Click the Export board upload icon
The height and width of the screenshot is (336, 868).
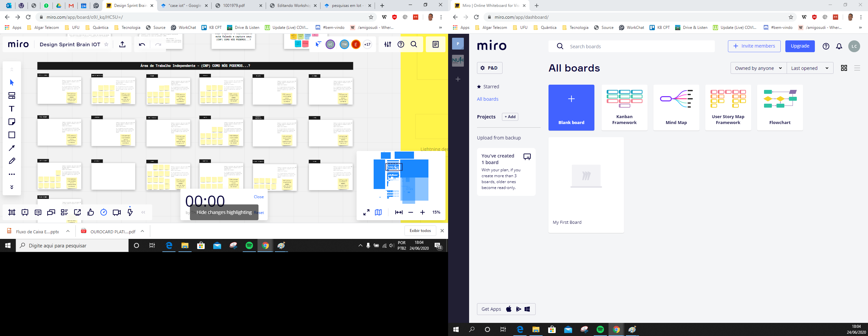click(x=122, y=45)
